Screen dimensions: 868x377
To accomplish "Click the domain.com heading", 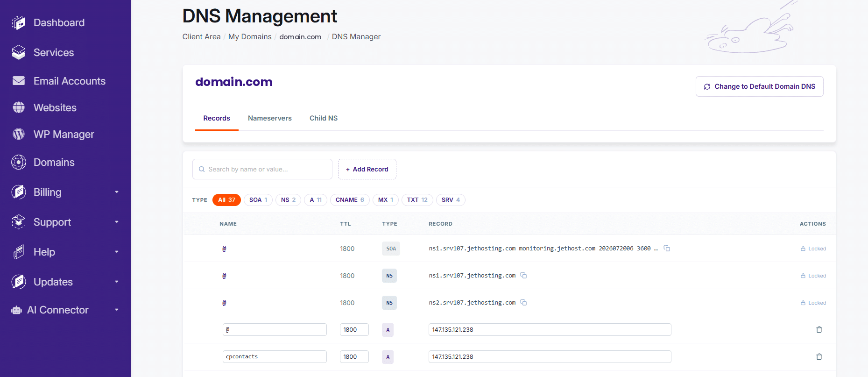I will (233, 82).
